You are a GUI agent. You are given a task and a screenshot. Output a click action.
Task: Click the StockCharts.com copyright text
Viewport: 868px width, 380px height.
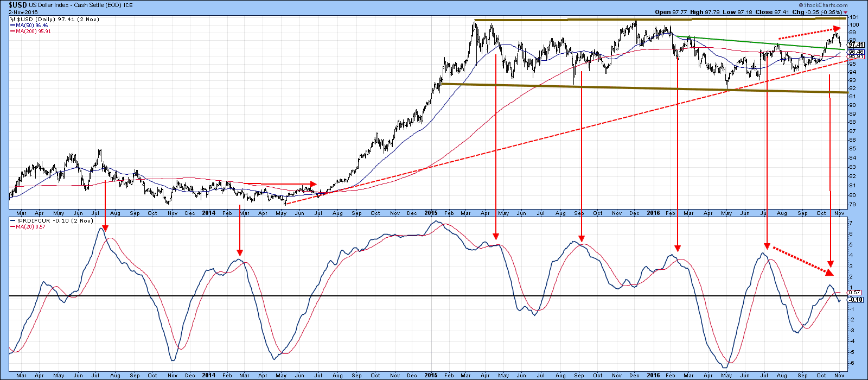[827, 5]
